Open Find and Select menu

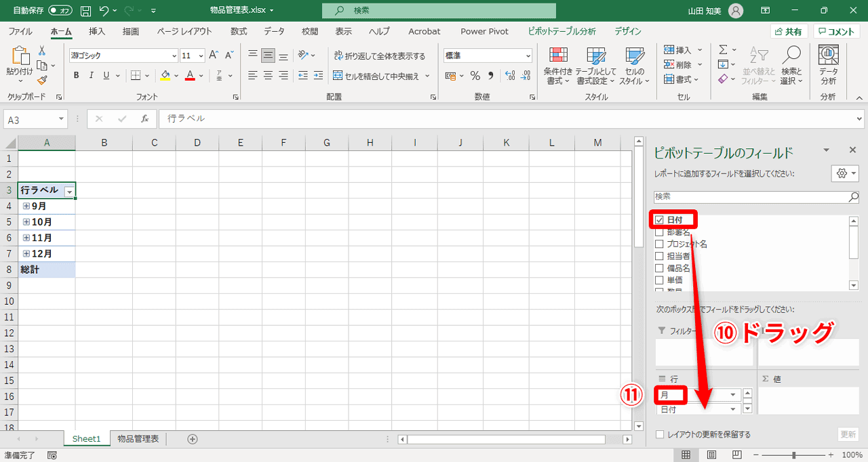click(x=791, y=66)
